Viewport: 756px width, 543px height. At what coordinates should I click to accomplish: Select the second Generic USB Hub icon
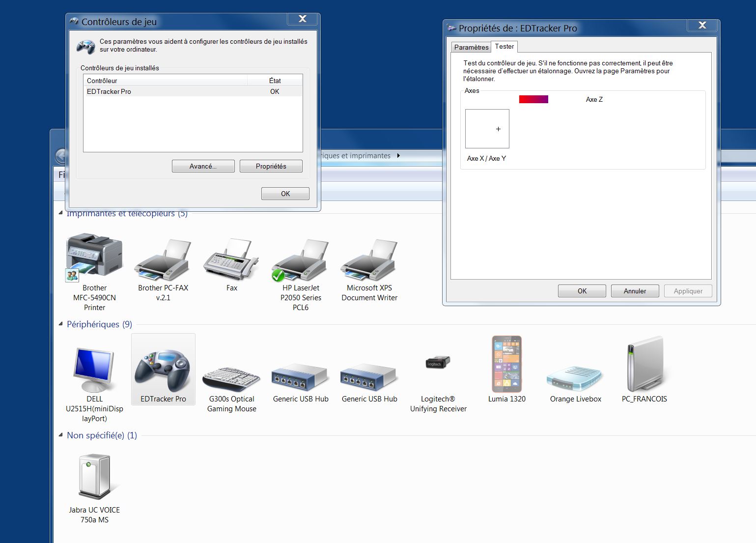(x=369, y=377)
